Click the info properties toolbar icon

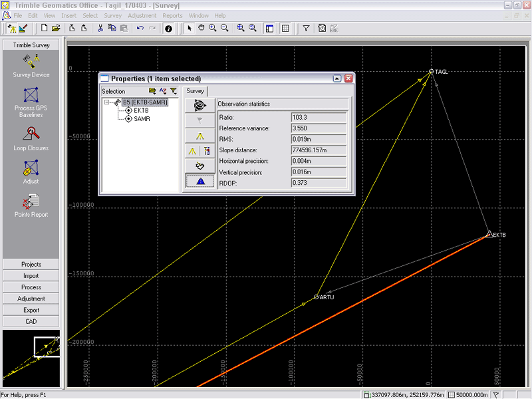tap(168, 29)
